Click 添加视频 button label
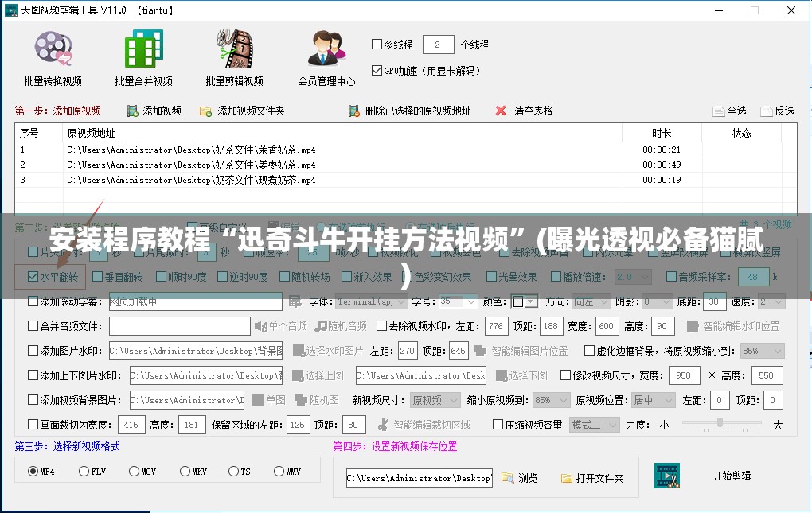Image resolution: width=812 pixels, height=513 pixels. (162, 111)
